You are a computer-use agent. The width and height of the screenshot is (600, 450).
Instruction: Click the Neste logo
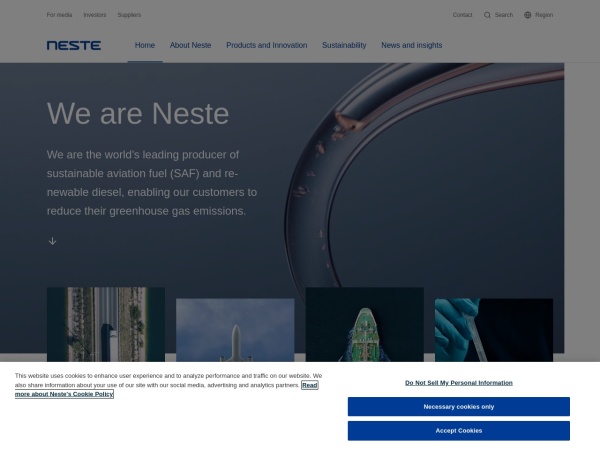74,46
